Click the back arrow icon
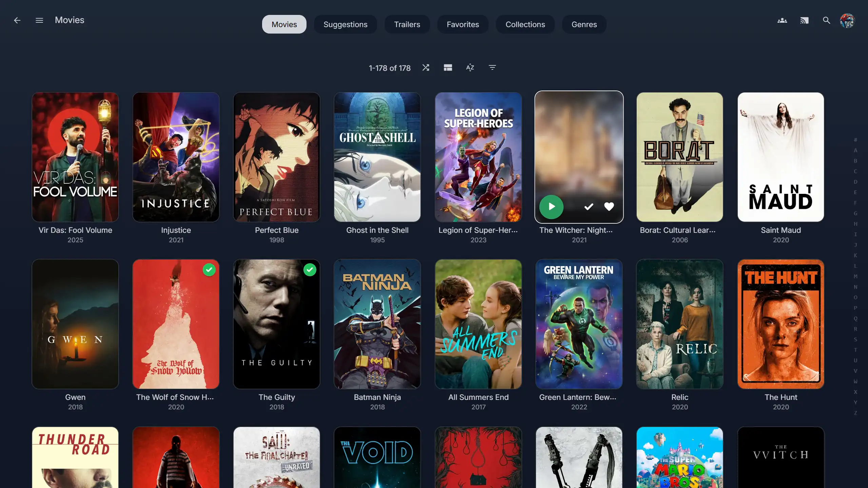Viewport: 868px width, 488px height. click(x=17, y=20)
